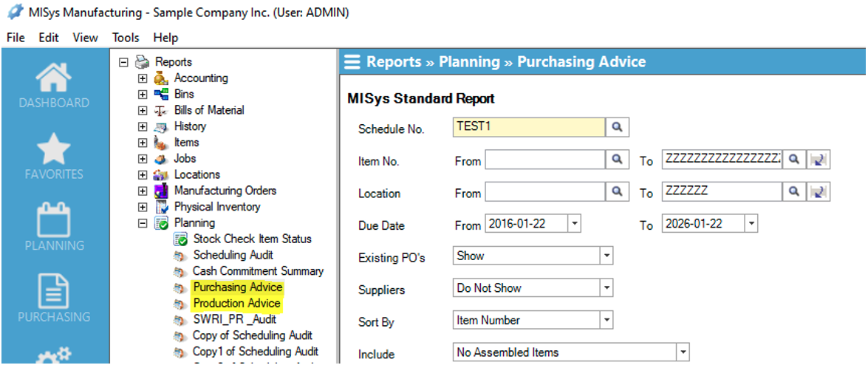
Task: Expand the Jobs tree node
Action: click(143, 158)
